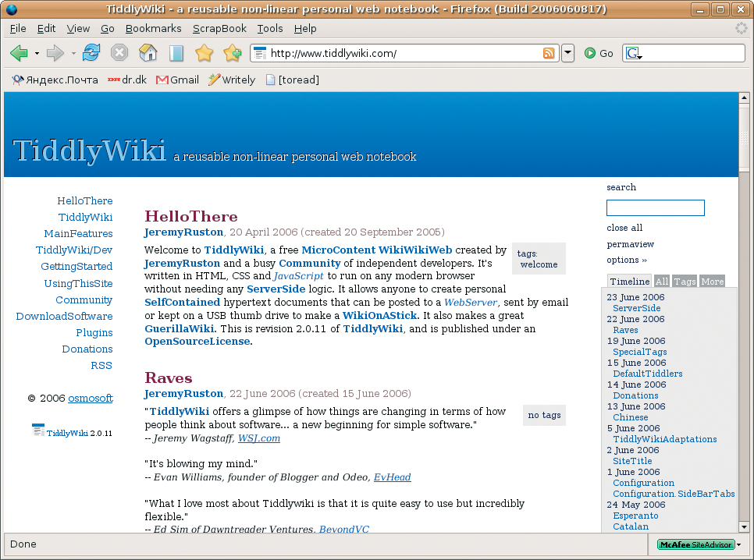The height and width of the screenshot is (560, 754).
Task: Click the Forward arrow button
Action: click(55, 53)
